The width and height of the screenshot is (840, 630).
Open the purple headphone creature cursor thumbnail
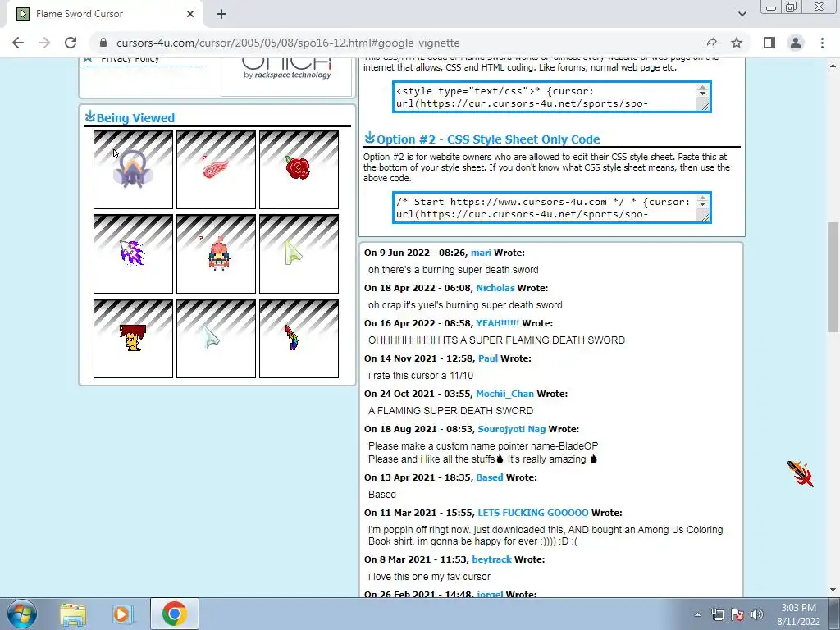click(134, 169)
